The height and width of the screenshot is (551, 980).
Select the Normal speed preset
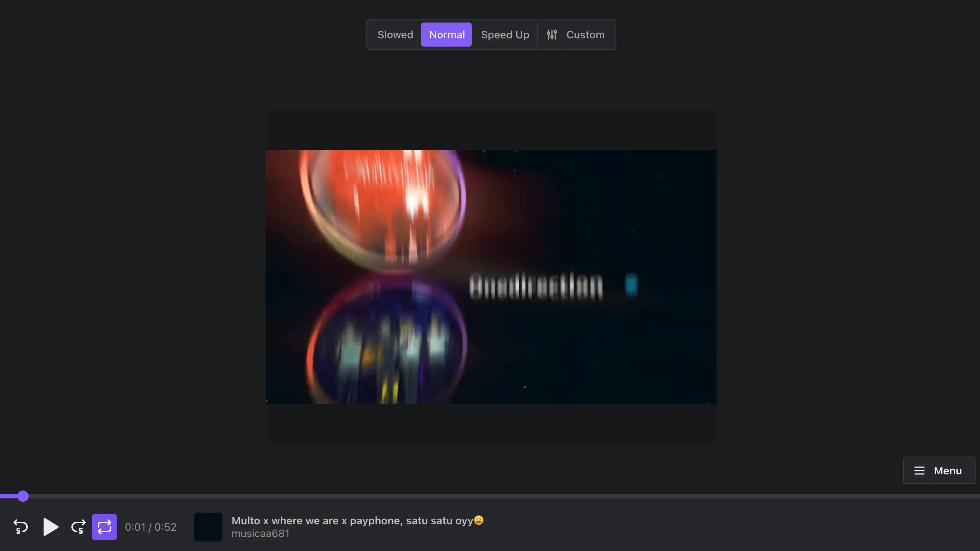pyautogui.click(x=446, y=35)
